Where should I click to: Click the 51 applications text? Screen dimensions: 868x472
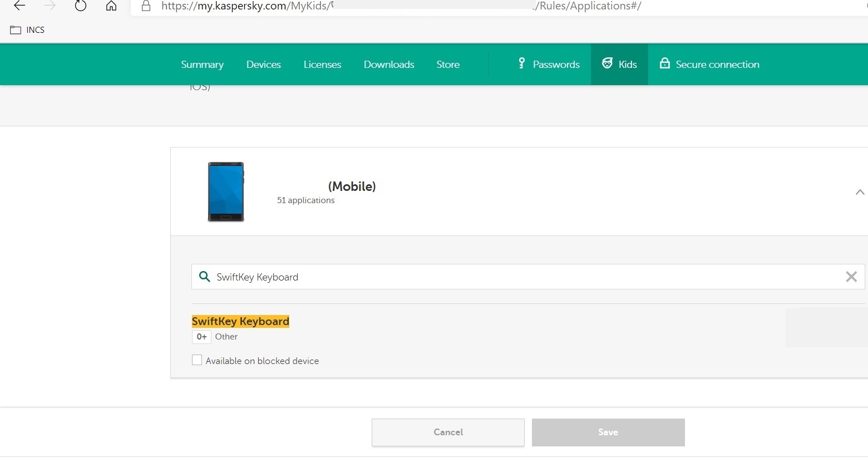pyautogui.click(x=306, y=200)
